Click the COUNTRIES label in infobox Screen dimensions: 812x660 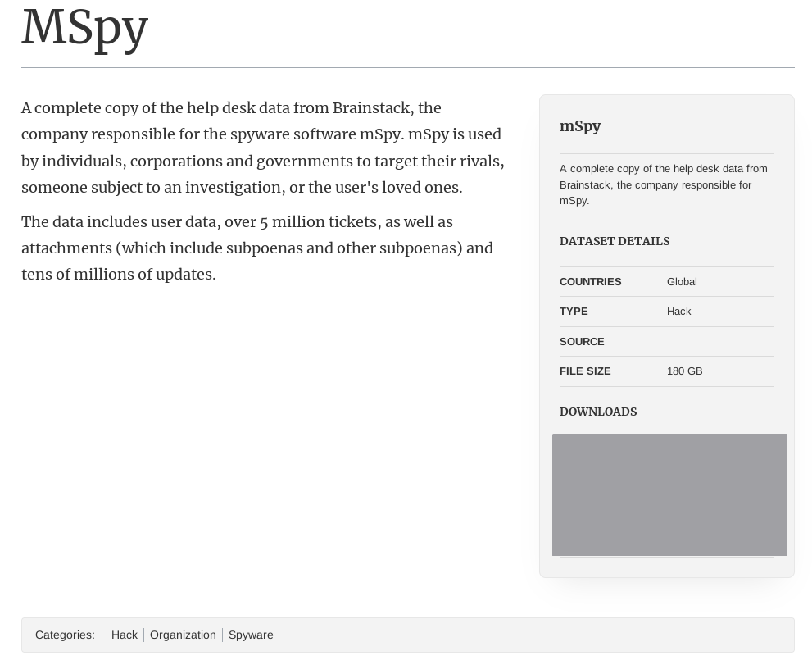pos(590,282)
